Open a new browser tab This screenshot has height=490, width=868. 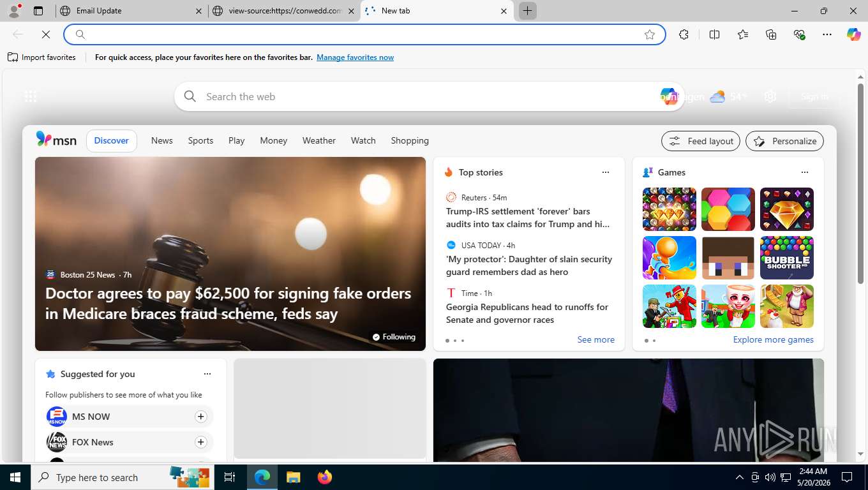[x=527, y=11]
